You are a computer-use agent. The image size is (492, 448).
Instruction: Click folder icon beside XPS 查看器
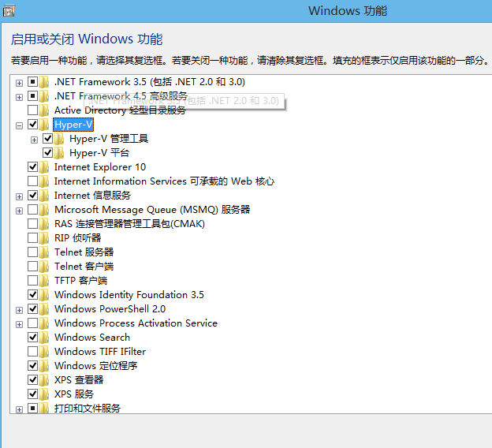pos(44,380)
